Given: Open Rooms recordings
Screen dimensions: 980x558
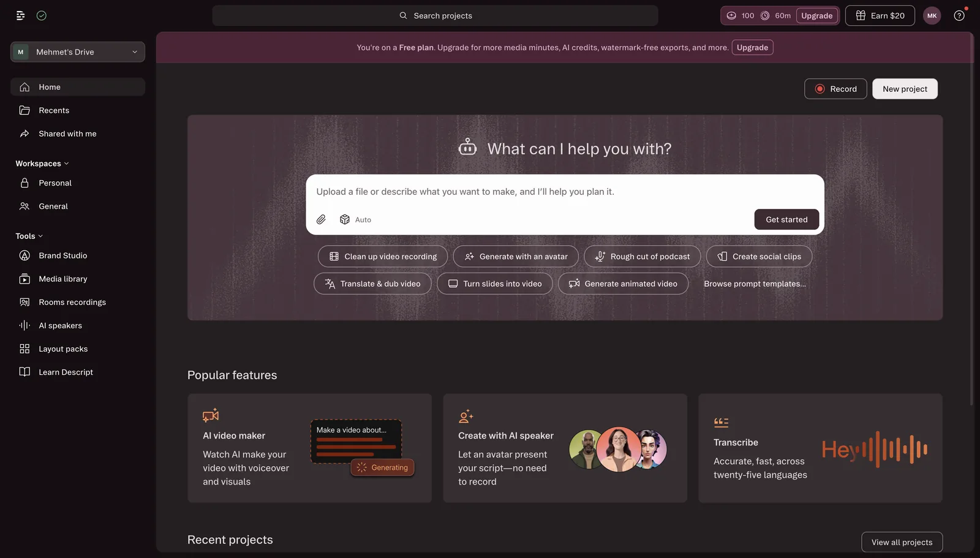Looking at the screenshot, I should click(x=78, y=302).
